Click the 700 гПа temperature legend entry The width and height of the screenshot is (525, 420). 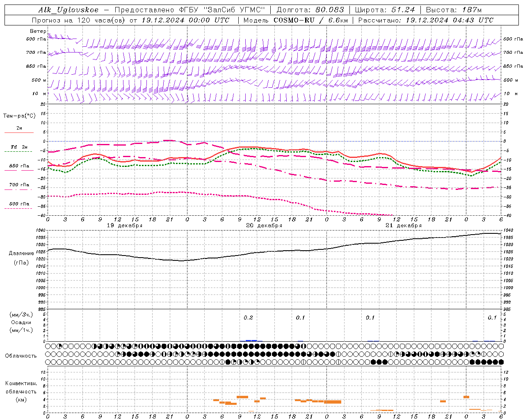point(19,185)
